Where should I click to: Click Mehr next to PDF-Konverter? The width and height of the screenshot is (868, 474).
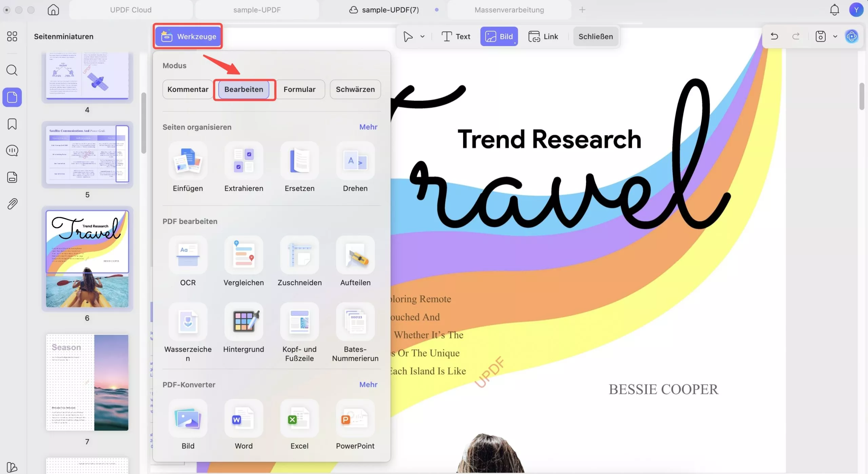[x=368, y=385]
